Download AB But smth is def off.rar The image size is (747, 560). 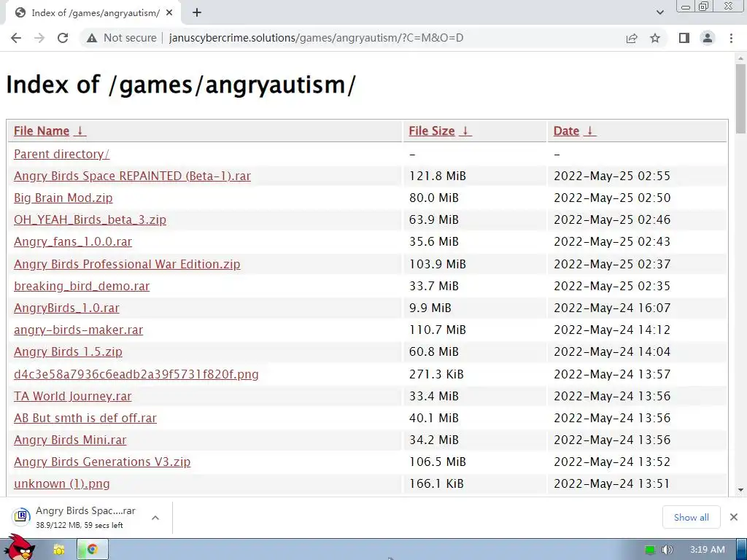click(85, 418)
